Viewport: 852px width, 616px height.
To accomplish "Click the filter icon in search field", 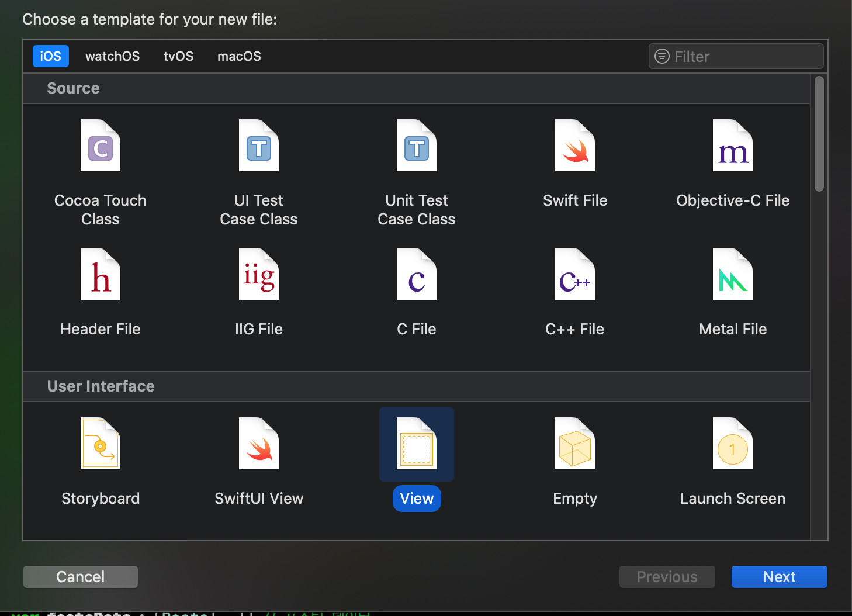I will 661,56.
